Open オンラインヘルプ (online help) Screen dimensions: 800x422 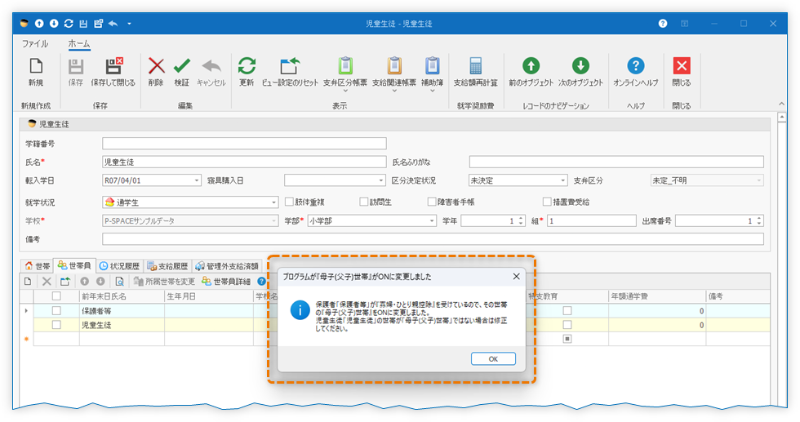[634, 67]
